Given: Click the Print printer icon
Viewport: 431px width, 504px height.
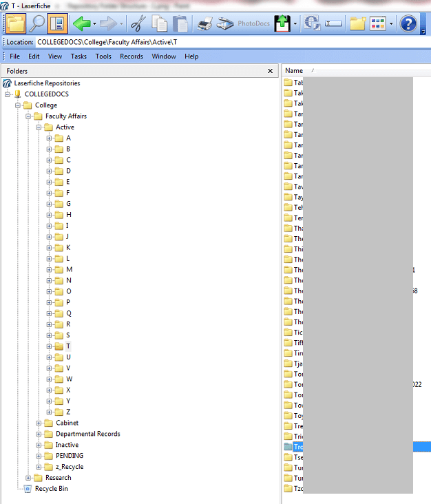Looking at the screenshot, I should (205, 24).
